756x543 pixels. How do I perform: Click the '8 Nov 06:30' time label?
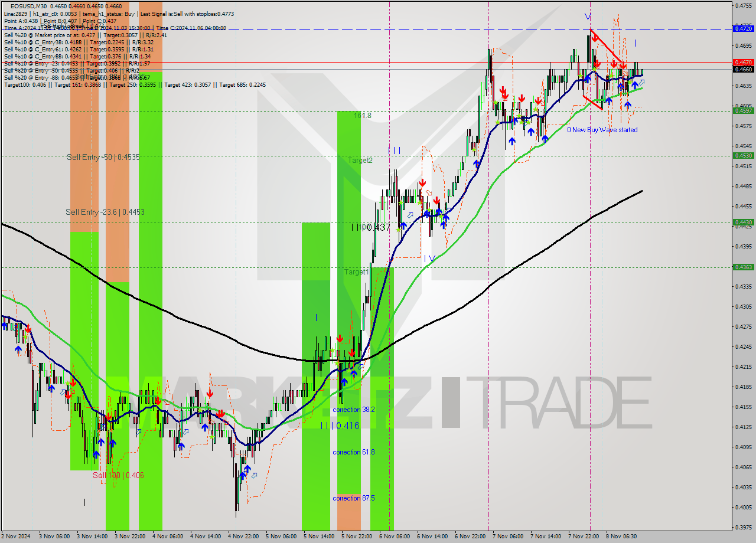coord(622,537)
